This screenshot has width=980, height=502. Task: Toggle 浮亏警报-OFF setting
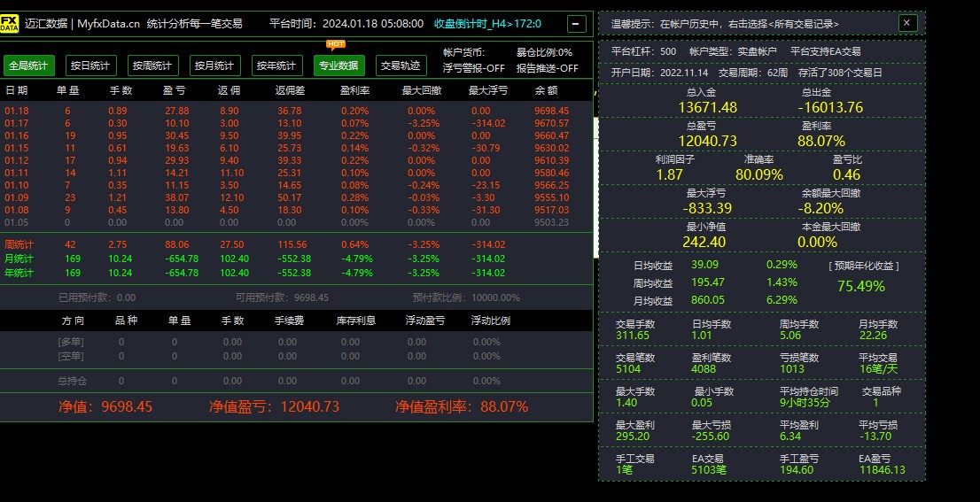[474, 68]
